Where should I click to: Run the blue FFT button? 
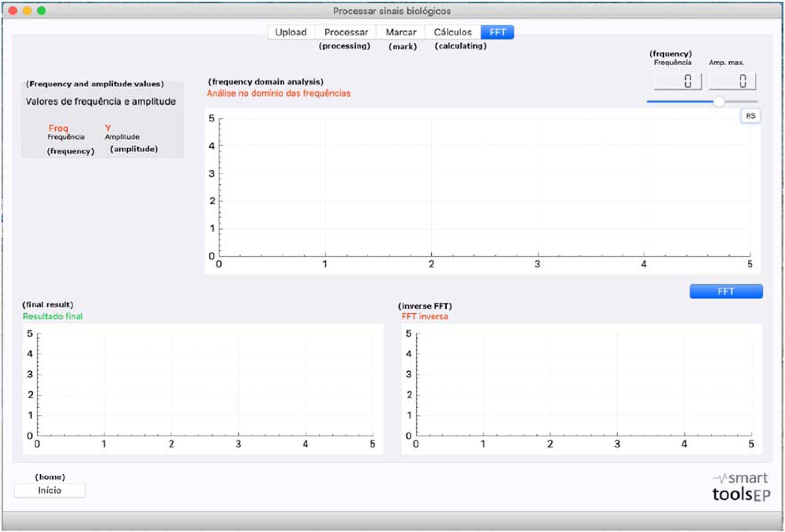coord(726,291)
